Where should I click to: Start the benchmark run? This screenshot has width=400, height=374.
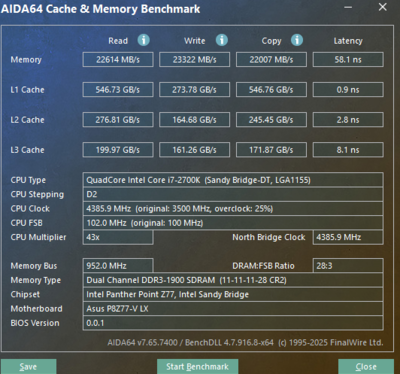point(197,367)
